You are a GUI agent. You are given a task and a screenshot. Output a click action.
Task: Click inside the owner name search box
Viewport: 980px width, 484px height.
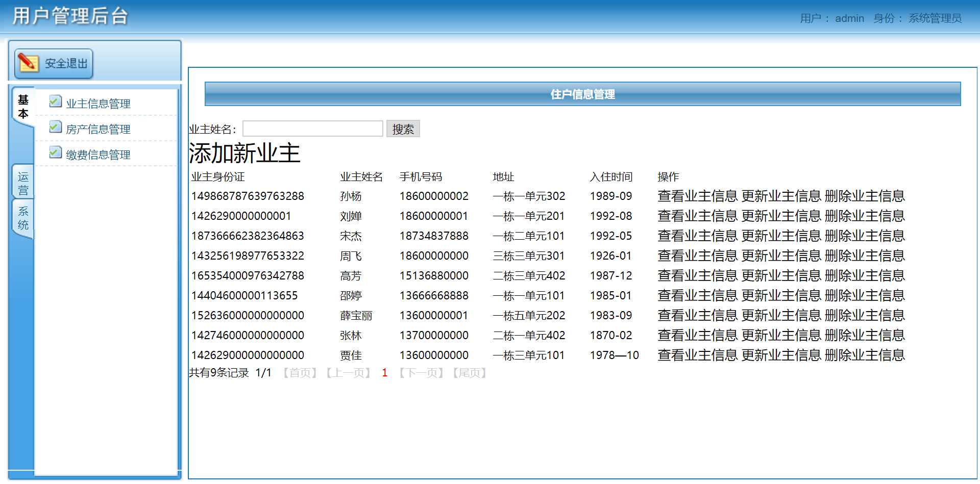click(312, 129)
